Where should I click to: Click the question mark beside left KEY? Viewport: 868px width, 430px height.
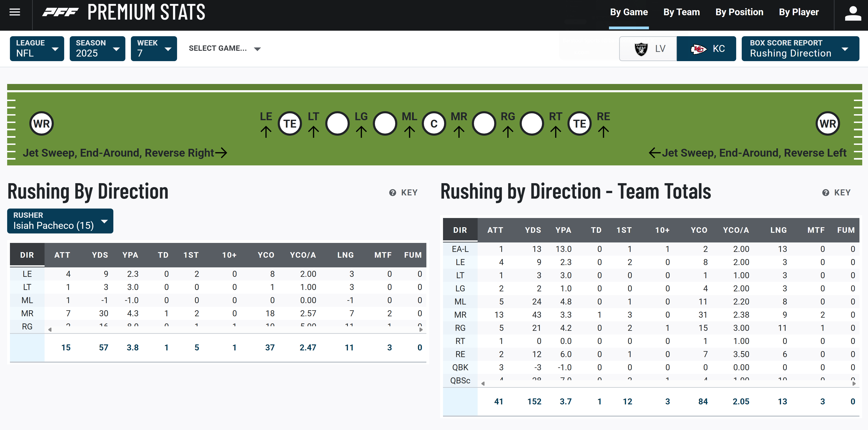(x=392, y=193)
